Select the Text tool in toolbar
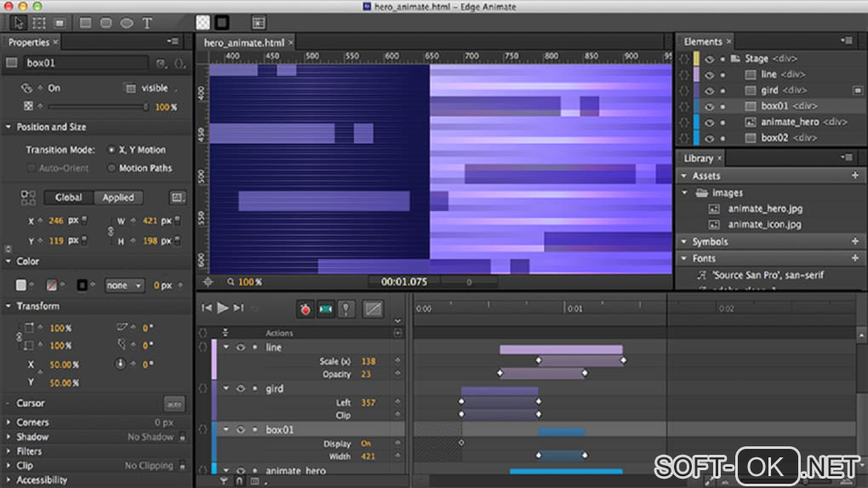Viewport: 868px width, 488px height. pyautogui.click(x=147, y=23)
